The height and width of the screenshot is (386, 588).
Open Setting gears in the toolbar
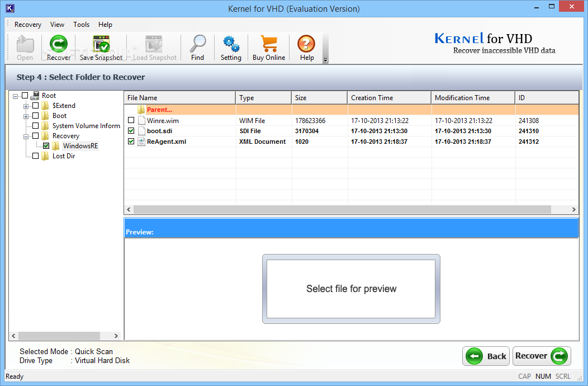(x=231, y=44)
